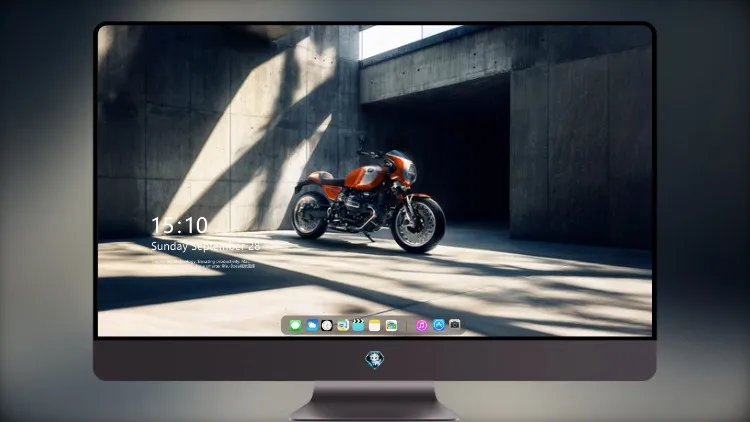The height and width of the screenshot is (422, 750).
Task: Click the 15:10 clock on desktop
Action: pyautogui.click(x=179, y=225)
